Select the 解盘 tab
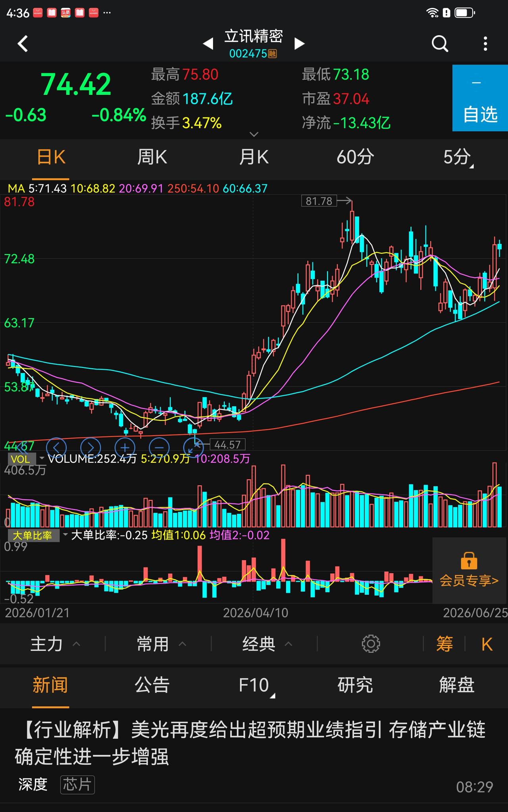The height and width of the screenshot is (812, 508). tap(457, 685)
